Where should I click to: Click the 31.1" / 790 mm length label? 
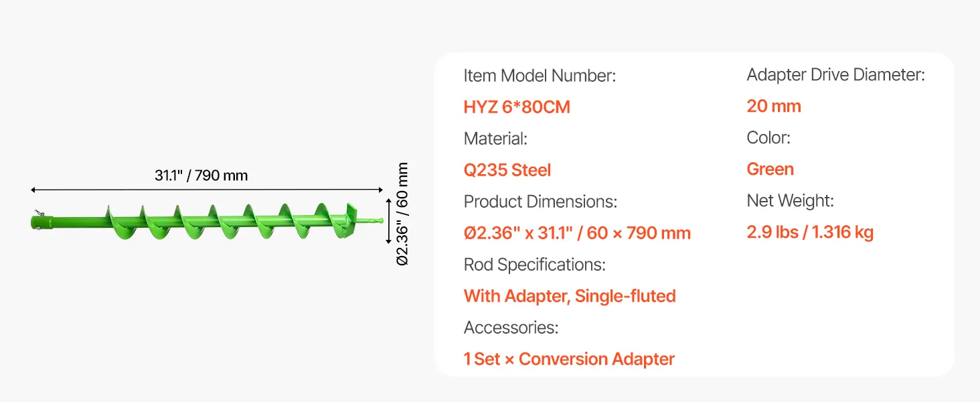(201, 176)
